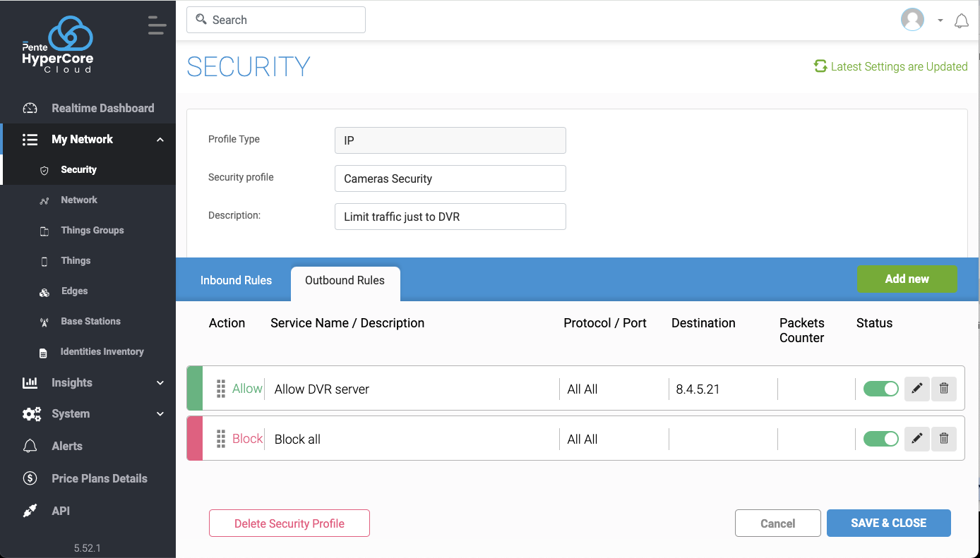Click the refresh icon beside Latest Settings
This screenshot has width=980, height=558.
coord(820,66)
